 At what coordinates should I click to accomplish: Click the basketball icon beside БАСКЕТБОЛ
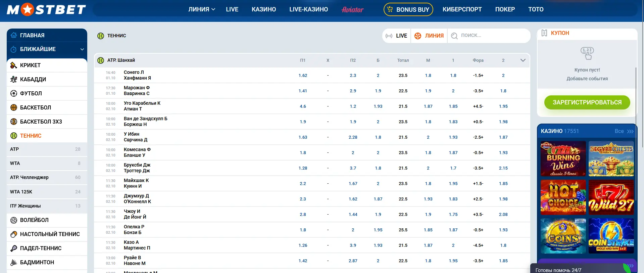pyautogui.click(x=14, y=107)
